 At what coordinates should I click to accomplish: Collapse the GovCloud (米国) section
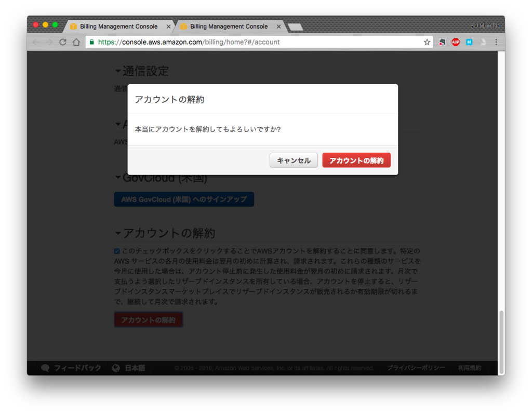point(118,177)
